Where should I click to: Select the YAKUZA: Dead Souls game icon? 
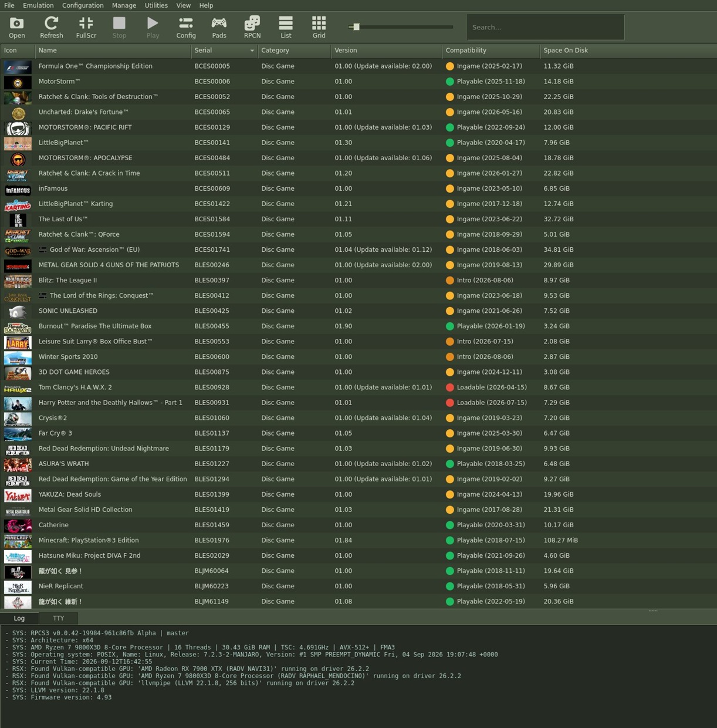tap(18, 494)
